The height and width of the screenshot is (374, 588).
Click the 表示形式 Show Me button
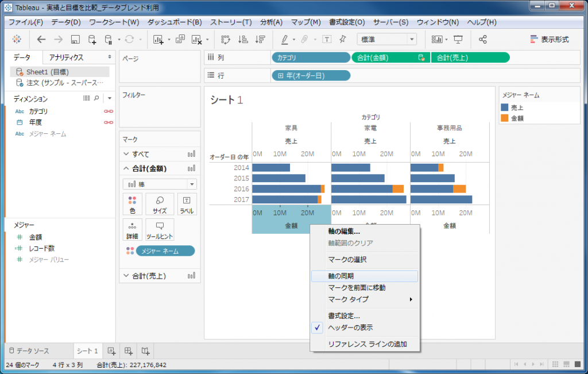pos(550,40)
